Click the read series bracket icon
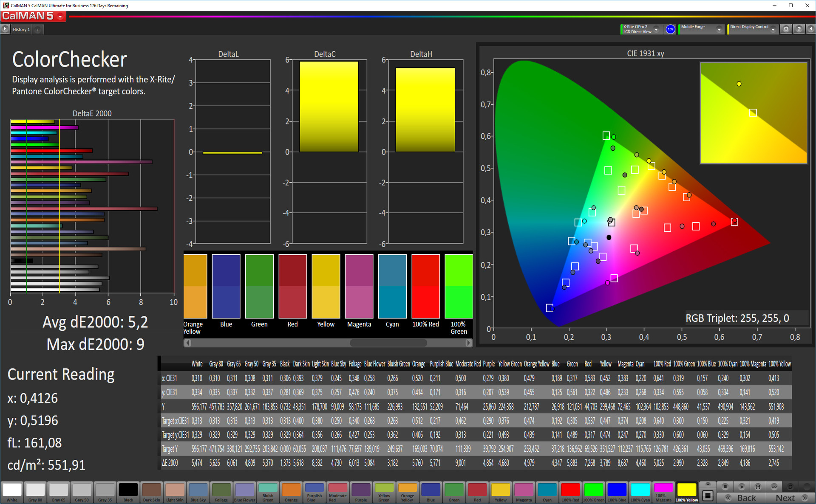This screenshot has height=504, width=816. click(758, 487)
